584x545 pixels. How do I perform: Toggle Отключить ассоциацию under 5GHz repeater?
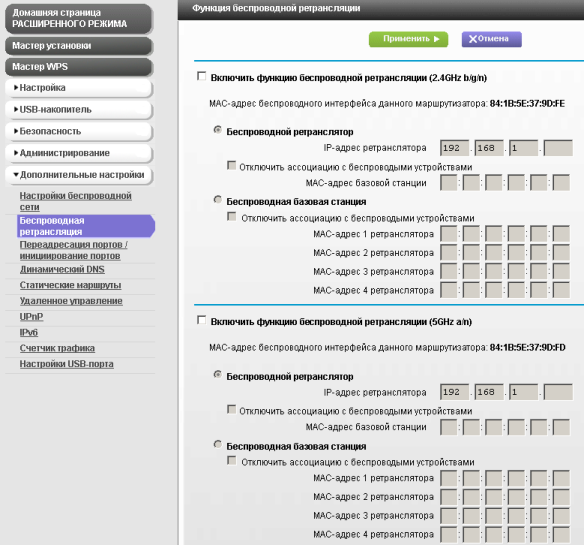click(232, 410)
